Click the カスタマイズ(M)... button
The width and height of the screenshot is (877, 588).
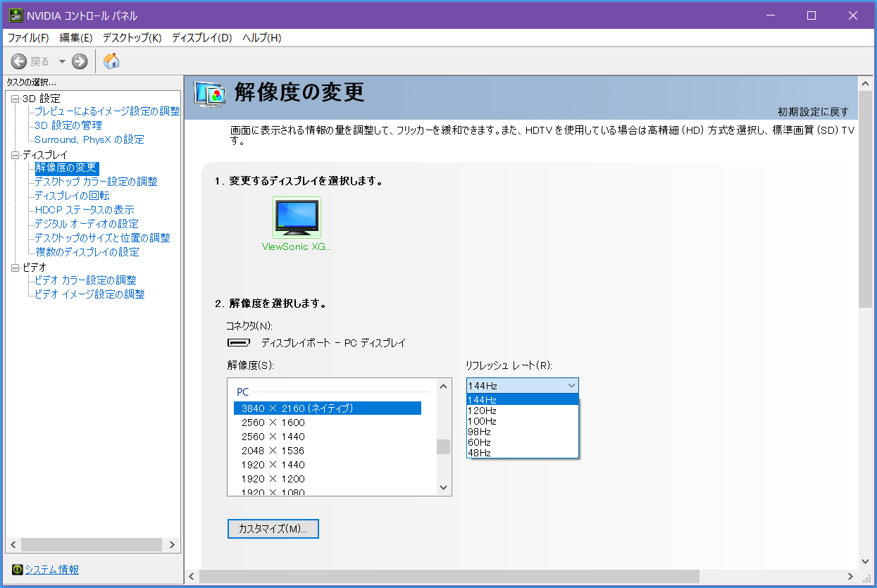point(273,529)
